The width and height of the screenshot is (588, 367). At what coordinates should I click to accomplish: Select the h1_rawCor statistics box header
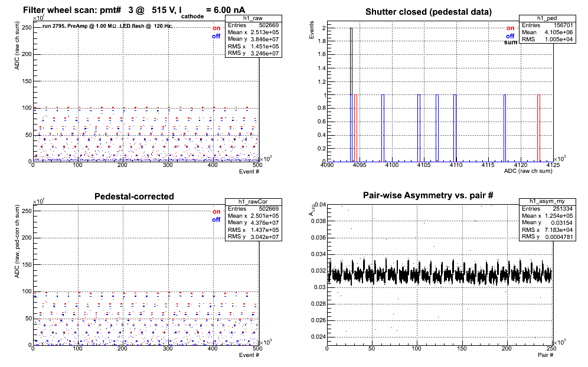(253, 202)
